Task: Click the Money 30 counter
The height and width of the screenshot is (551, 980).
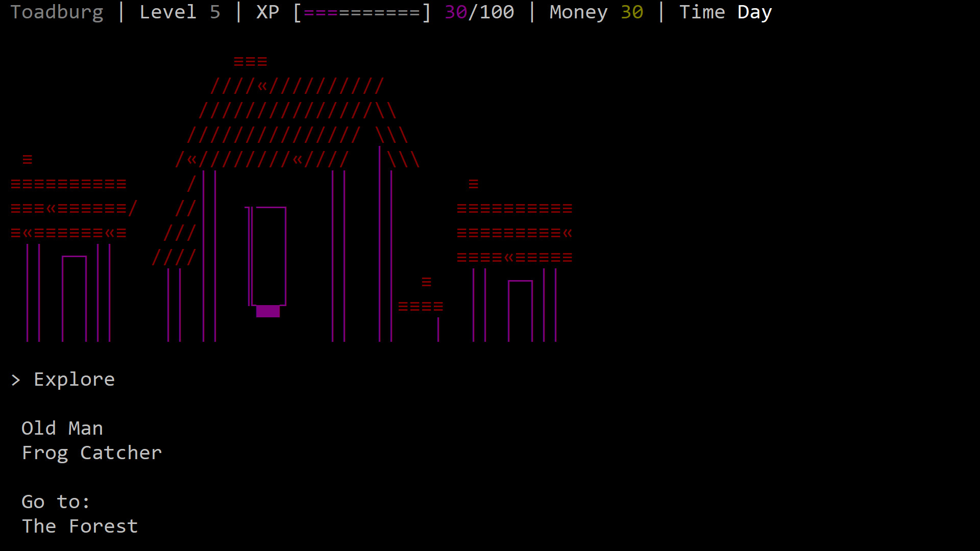Action: pos(596,12)
